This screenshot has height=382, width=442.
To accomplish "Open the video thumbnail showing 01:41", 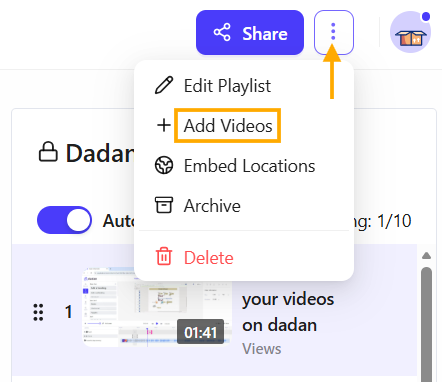I will pos(157,307).
